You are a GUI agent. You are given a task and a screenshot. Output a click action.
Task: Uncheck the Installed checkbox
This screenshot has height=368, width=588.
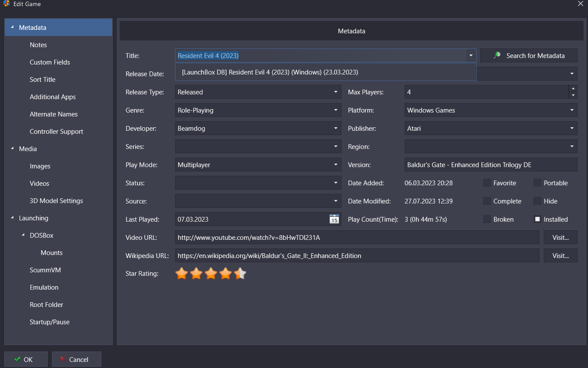tap(537, 219)
